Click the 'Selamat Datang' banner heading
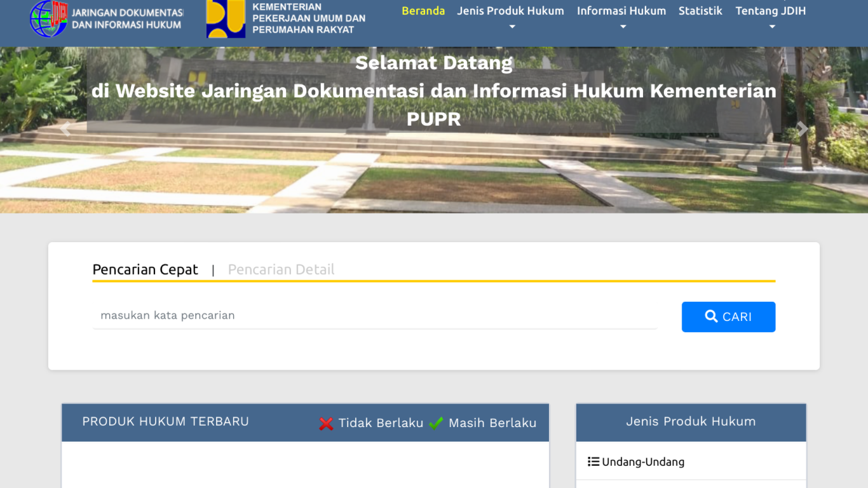The height and width of the screenshot is (488, 868). coord(434,63)
